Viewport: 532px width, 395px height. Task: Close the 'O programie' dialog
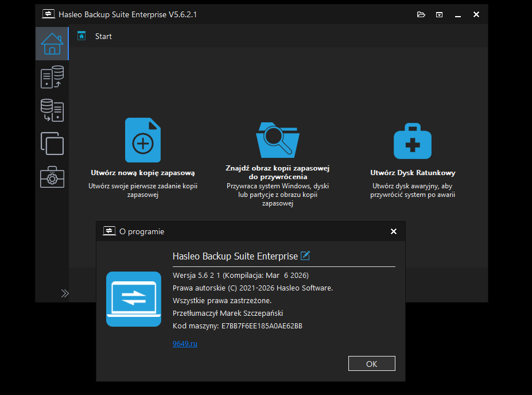tap(394, 231)
